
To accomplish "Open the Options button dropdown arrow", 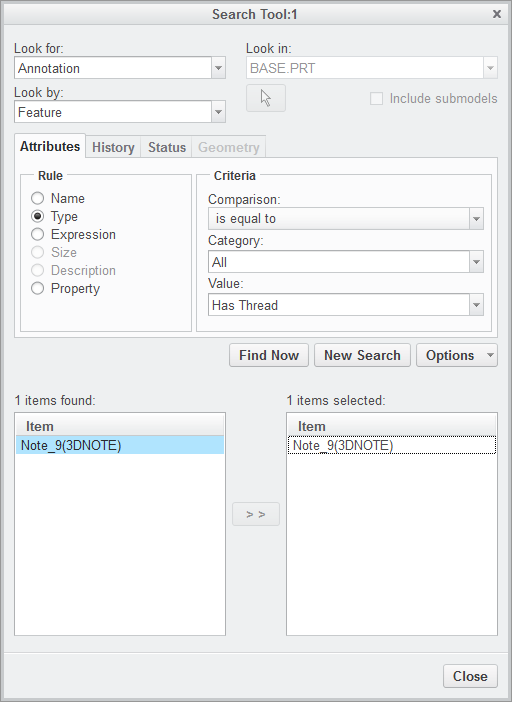I will click(x=491, y=355).
